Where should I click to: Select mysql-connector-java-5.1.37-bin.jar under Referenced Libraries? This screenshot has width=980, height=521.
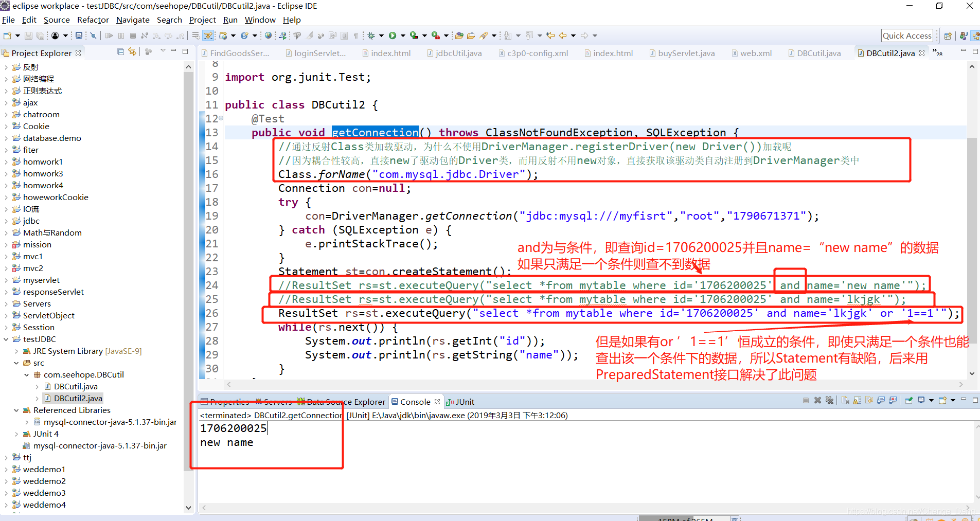(104, 422)
